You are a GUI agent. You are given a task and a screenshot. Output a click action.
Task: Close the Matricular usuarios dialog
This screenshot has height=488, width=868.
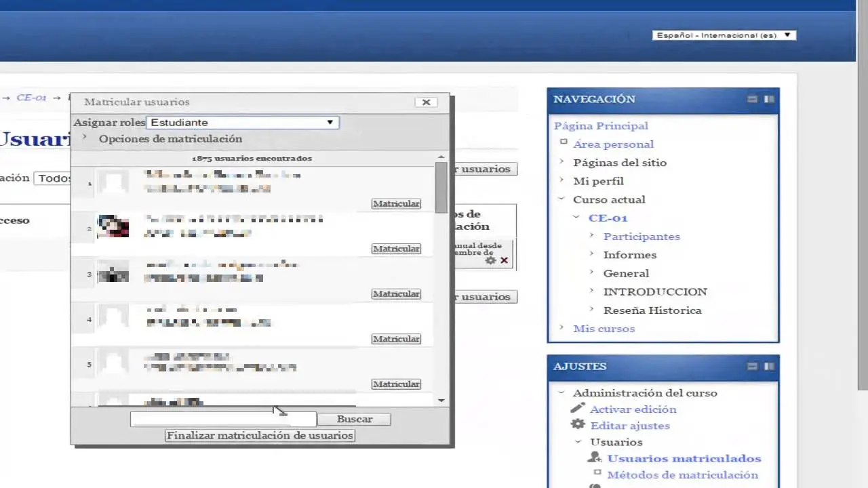point(426,102)
